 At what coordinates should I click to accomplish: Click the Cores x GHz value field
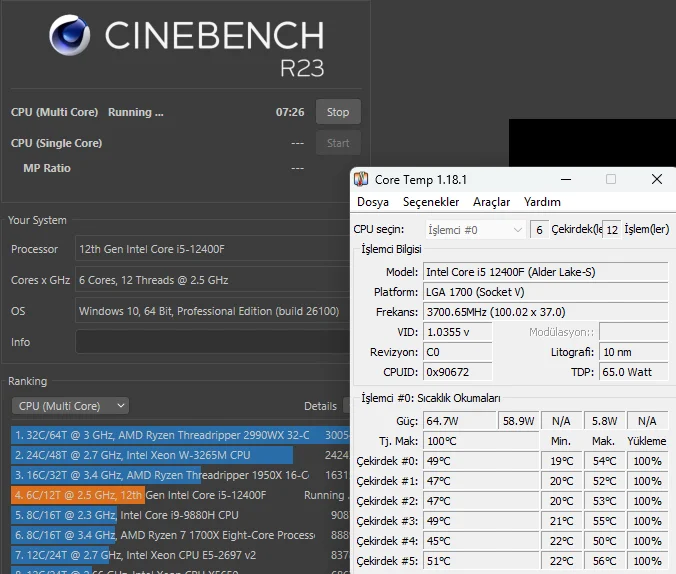(x=213, y=280)
